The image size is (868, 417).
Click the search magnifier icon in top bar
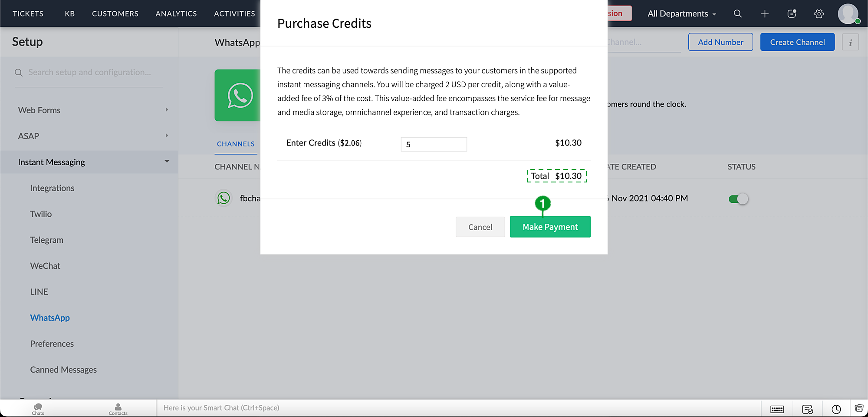click(x=737, y=13)
